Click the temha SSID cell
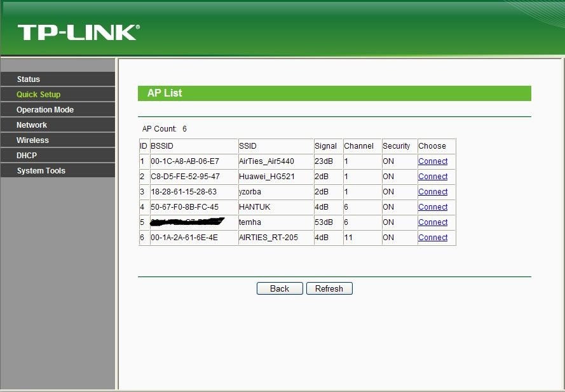 click(x=276, y=222)
